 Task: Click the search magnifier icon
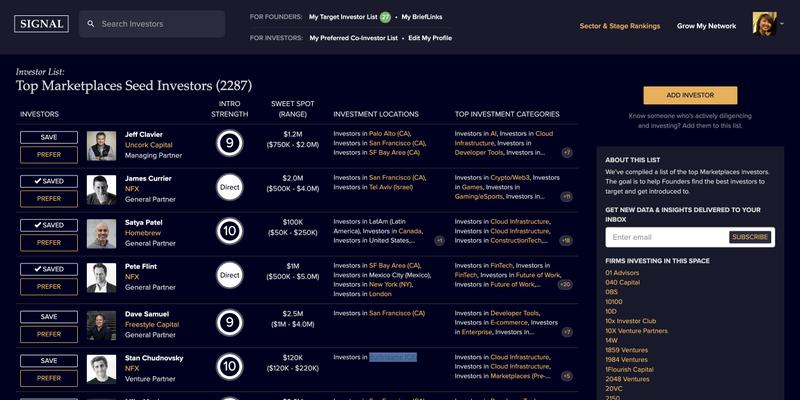91,24
